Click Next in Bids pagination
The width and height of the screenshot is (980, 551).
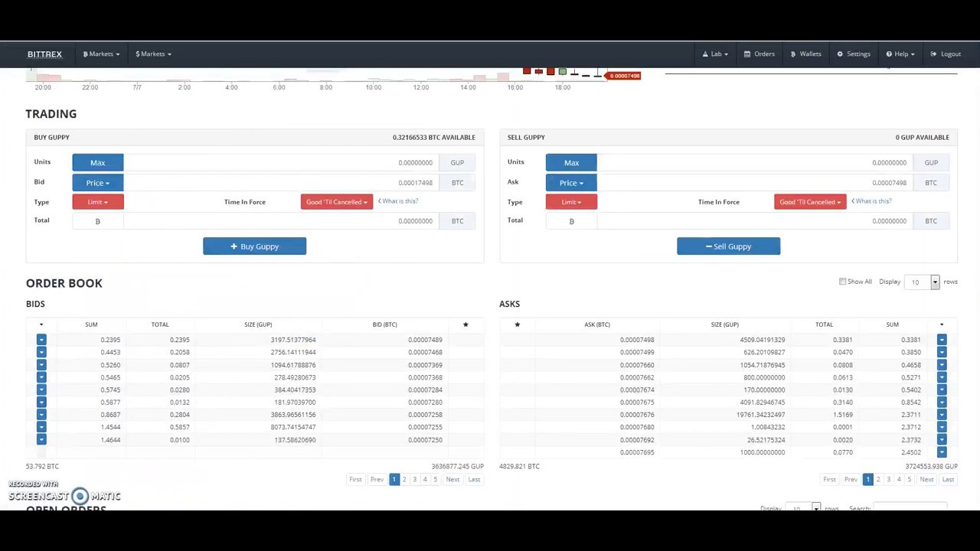coord(452,480)
